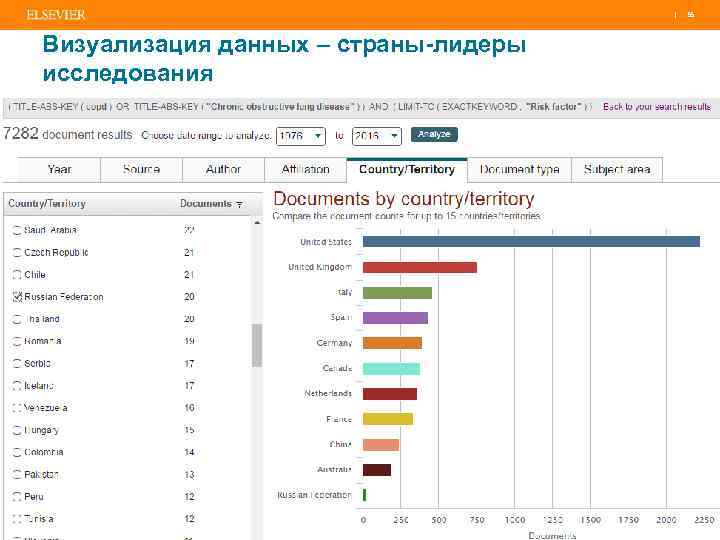Check the Saudi Arabia checkbox
Screen dimensions: 720x540
tap(17, 230)
